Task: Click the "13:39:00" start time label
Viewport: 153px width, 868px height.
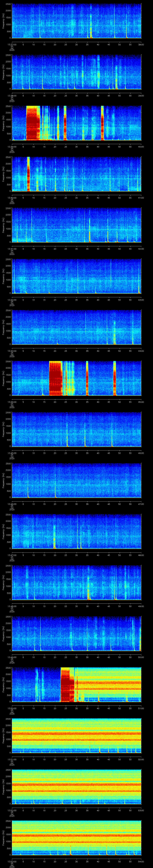Action: [12, 147]
